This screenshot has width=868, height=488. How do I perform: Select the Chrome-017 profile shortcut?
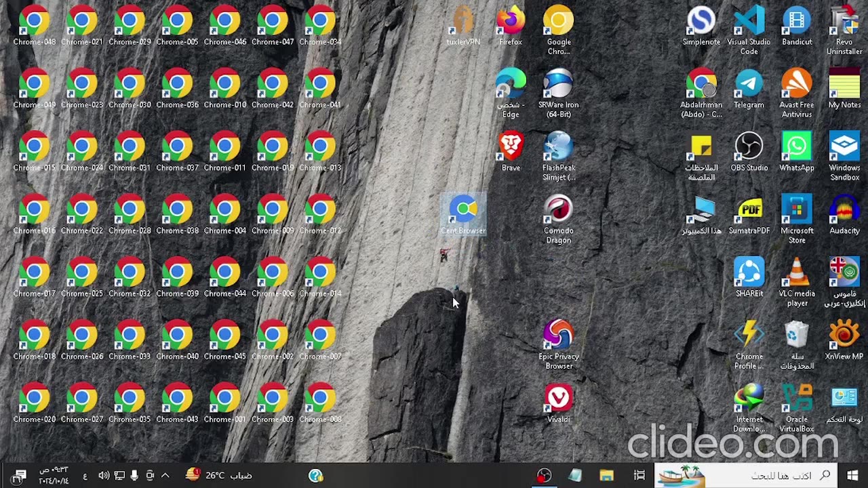(35, 278)
